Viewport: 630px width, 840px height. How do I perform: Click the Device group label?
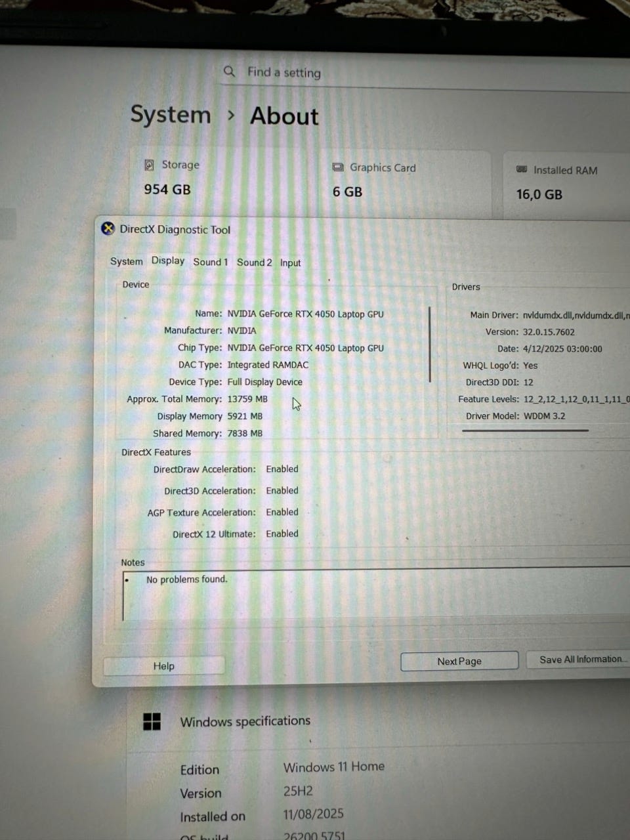coord(136,284)
